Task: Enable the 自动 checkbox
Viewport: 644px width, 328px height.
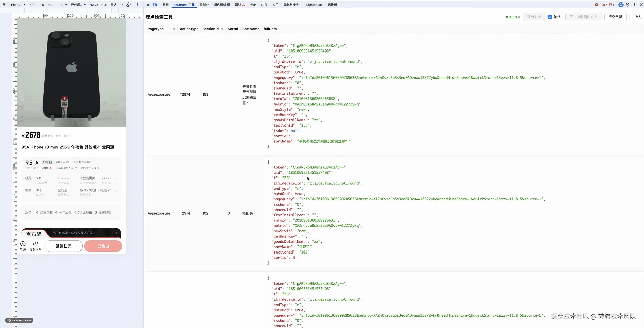Action: (x=631, y=17)
